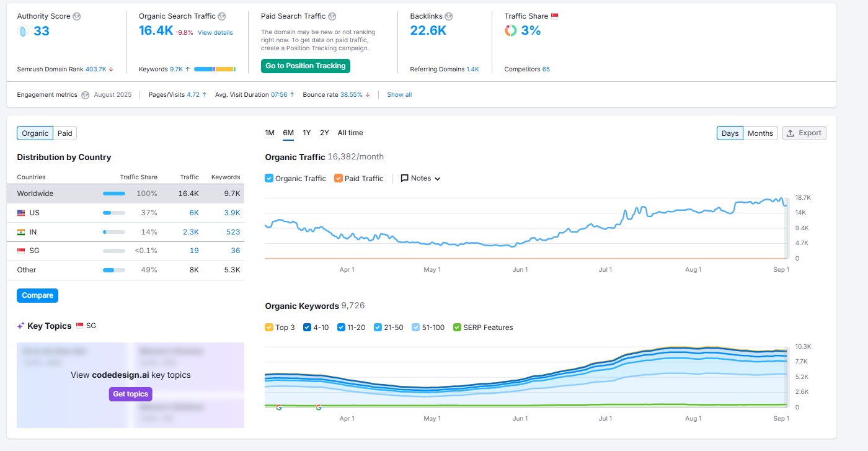Expand engagement metrics with Show all
This screenshot has width=868, height=451.
pos(399,95)
